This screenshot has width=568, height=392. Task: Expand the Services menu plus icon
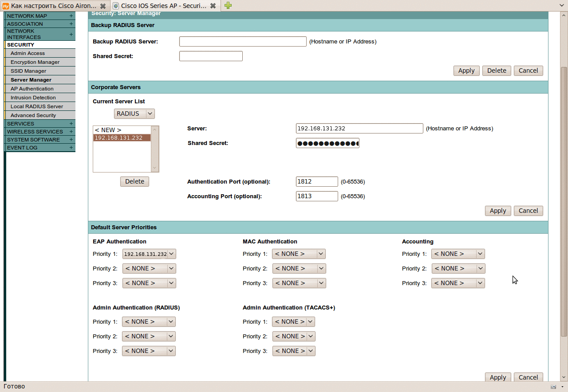[71, 124]
